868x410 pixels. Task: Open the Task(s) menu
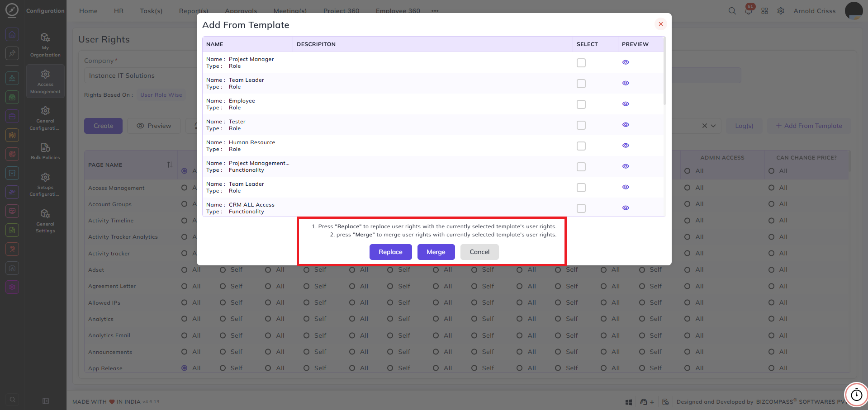pos(151,11)
